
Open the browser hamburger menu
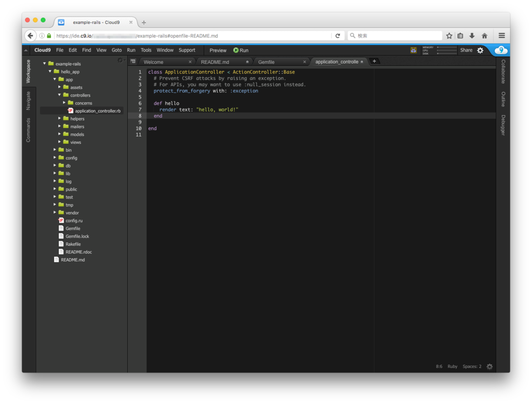(502, 36)
